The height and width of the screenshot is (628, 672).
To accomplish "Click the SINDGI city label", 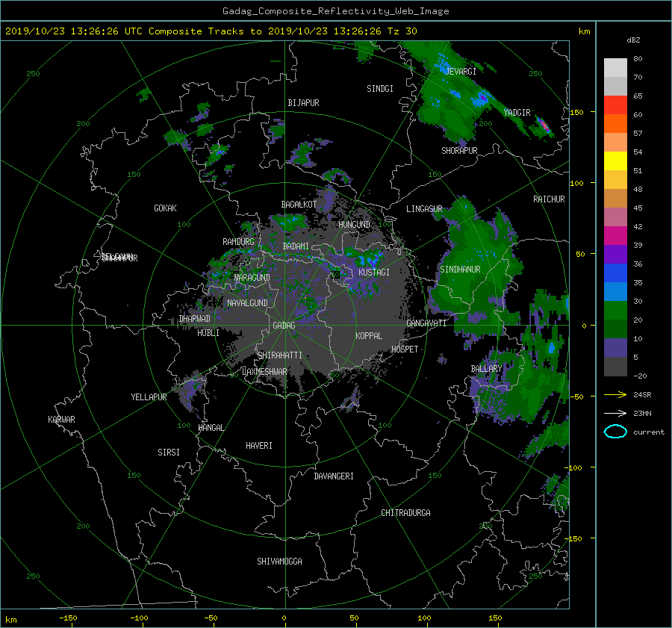I will [380, 89].
